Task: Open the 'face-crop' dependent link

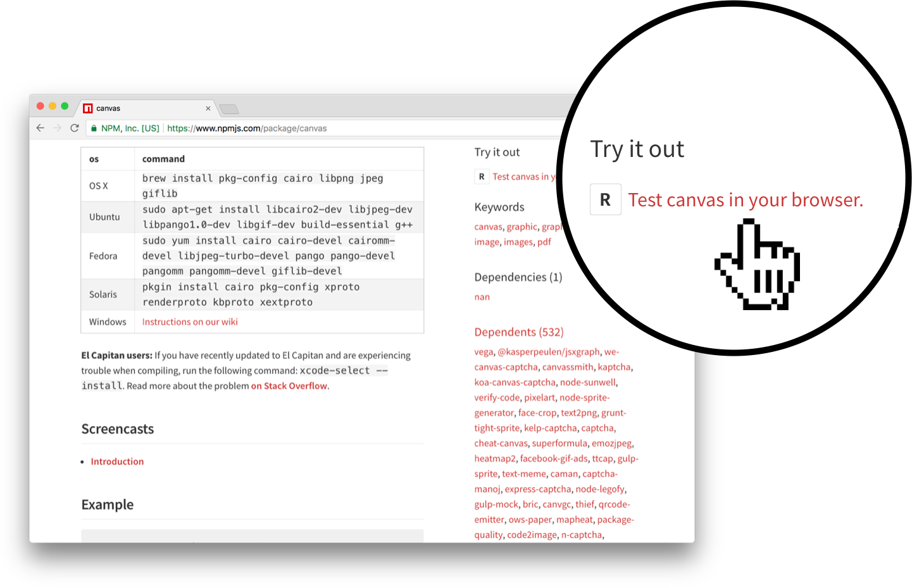Action: (x=537, y=413)
